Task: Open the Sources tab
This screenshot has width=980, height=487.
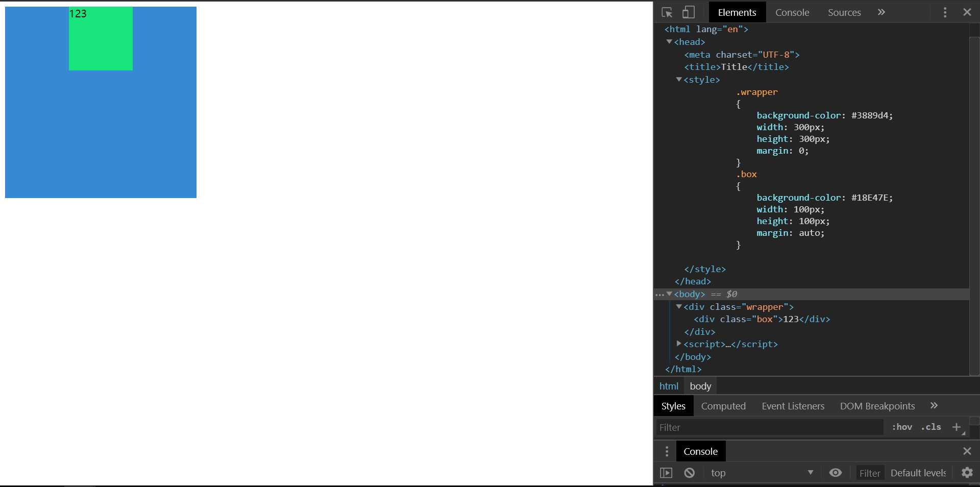Action: click(844, 12)
